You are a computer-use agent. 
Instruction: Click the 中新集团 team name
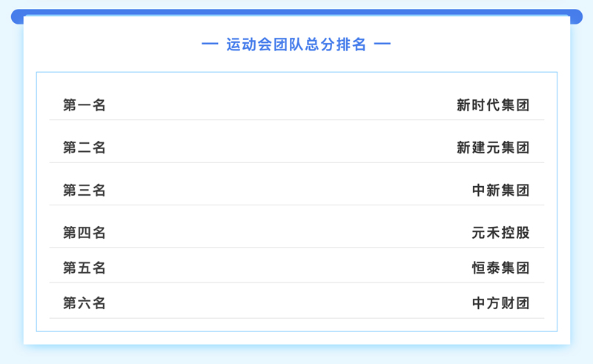pyautogui.click(x=500, y=191)
